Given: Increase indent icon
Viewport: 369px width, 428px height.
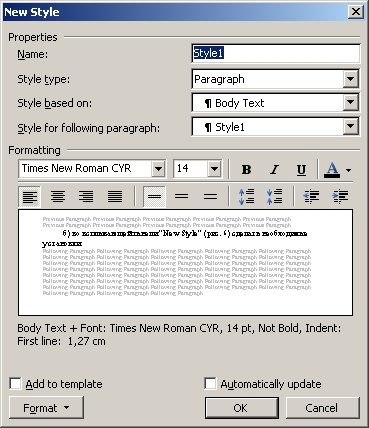Looking at the screenshot, I should coord(340,197).
